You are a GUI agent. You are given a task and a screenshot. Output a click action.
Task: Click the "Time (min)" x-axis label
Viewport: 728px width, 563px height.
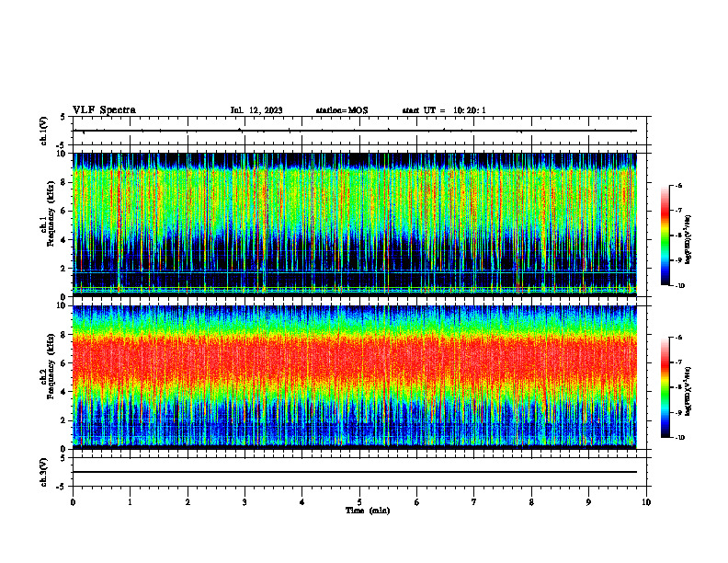tap(368, 511)
